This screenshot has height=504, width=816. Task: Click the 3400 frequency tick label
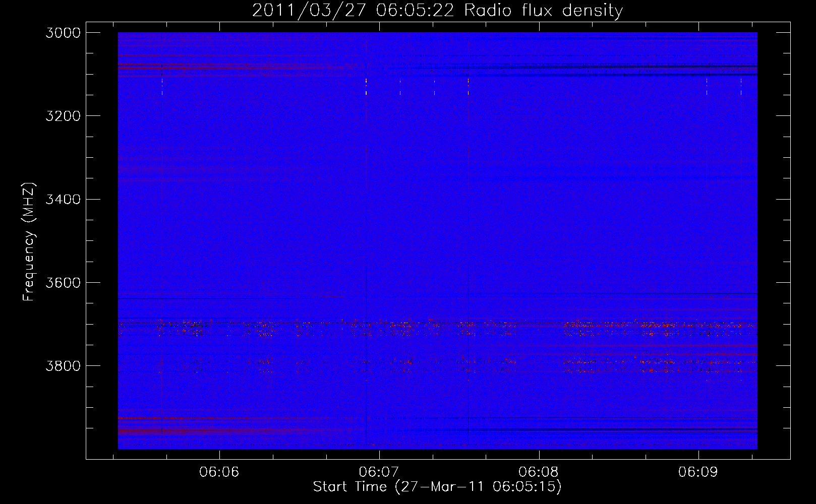(63, 199)
